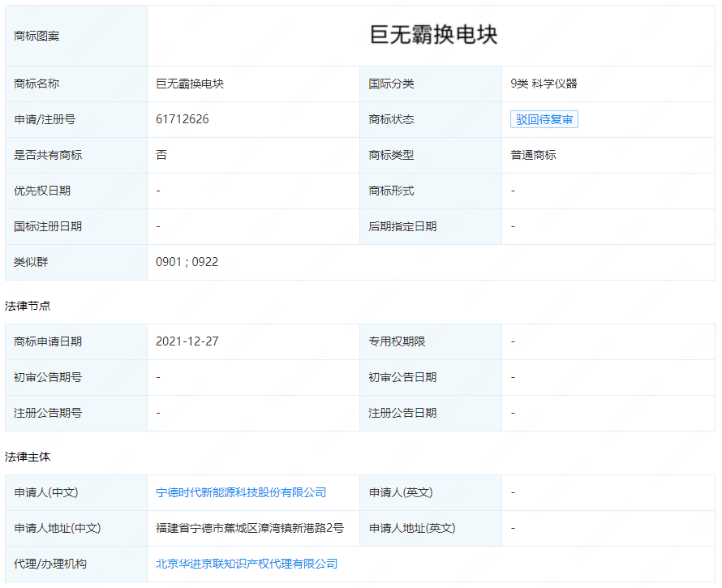Viewport: 722px width, 588px height.
Task: Click the application date 2021-12-27
Action: [x=187, y=341]
